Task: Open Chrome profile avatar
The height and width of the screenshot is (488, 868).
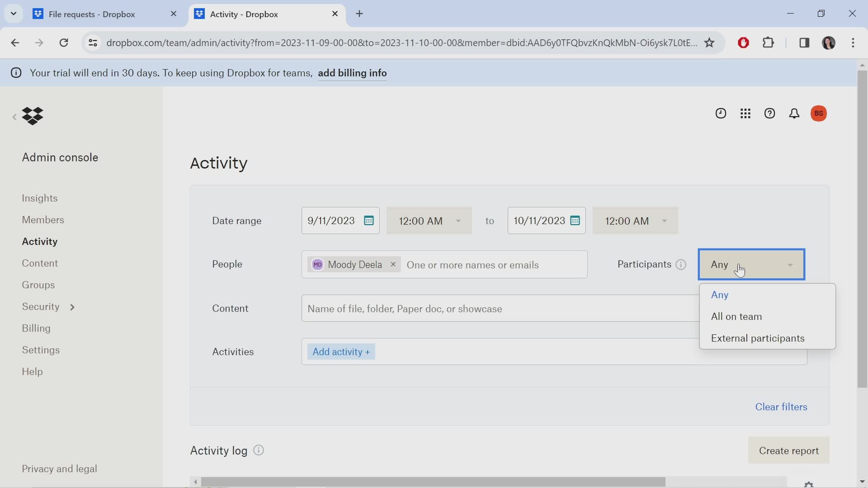Action: point(829,42)
